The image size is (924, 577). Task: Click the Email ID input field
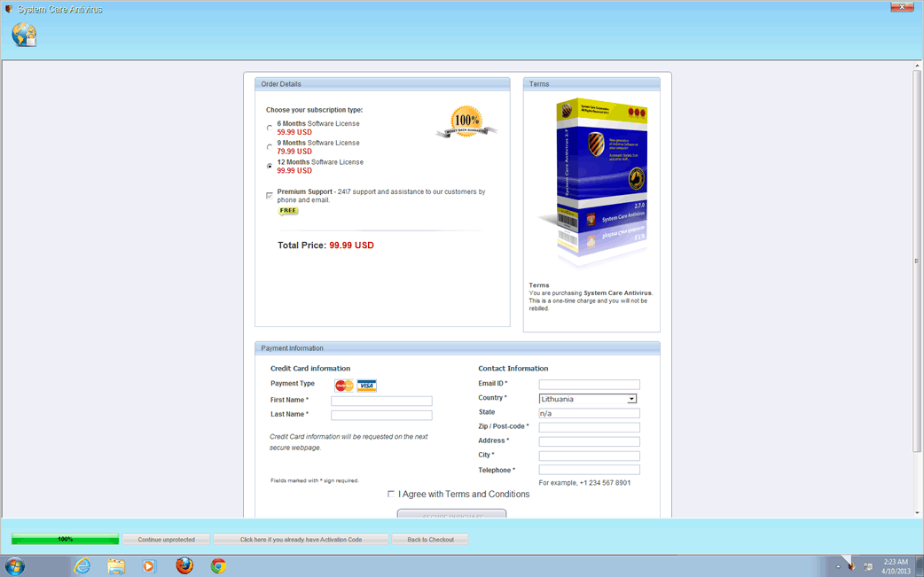point(589,385)
